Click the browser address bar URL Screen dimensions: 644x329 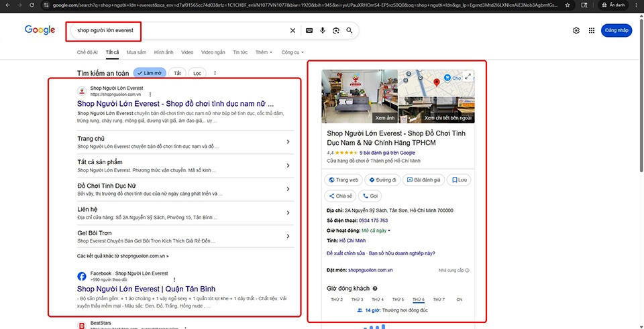click(x=304, y=5)
